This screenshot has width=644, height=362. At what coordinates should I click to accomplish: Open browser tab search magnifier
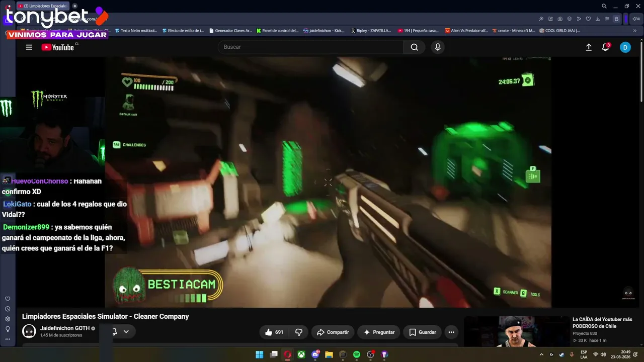[604, 6]
